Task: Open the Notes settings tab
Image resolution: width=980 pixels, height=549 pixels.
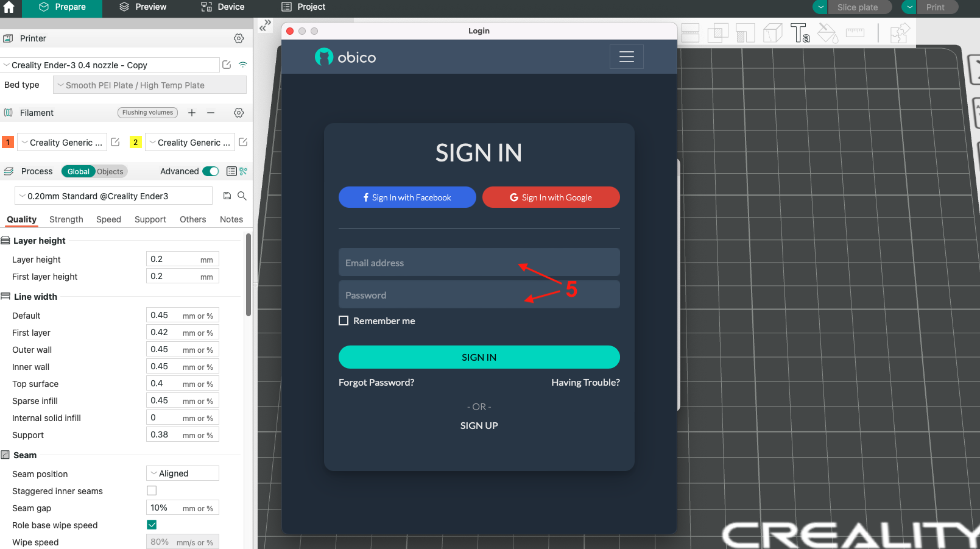Action: (x=231, y=219)
